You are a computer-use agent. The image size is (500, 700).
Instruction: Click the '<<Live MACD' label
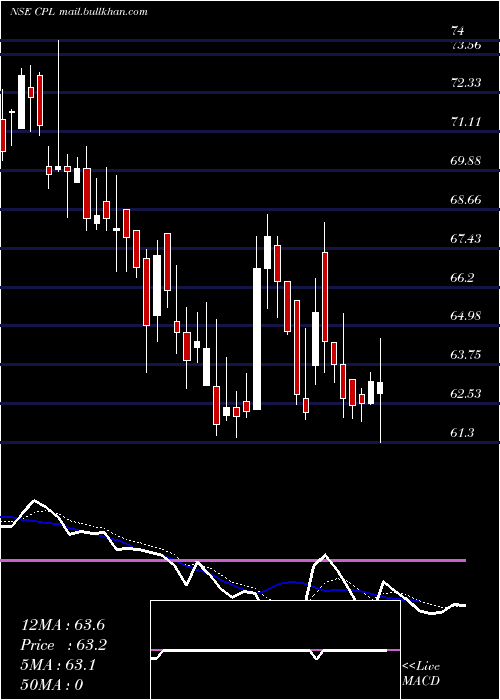click(x=421, y=673)
